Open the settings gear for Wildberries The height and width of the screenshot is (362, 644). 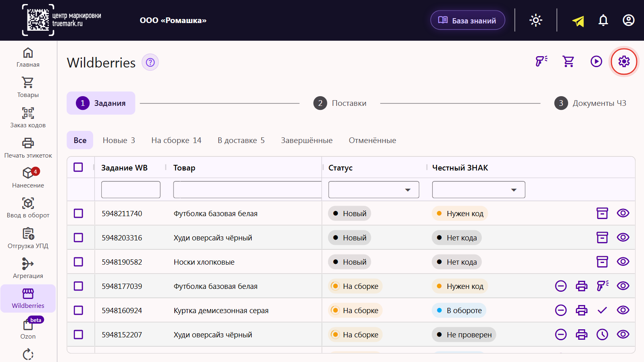click(624, 61)
